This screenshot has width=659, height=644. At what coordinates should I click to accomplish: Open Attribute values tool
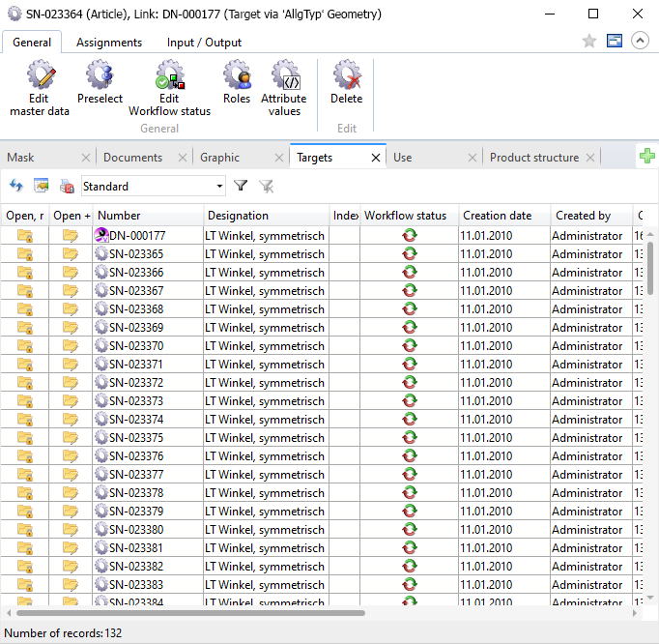pos(284,87)
